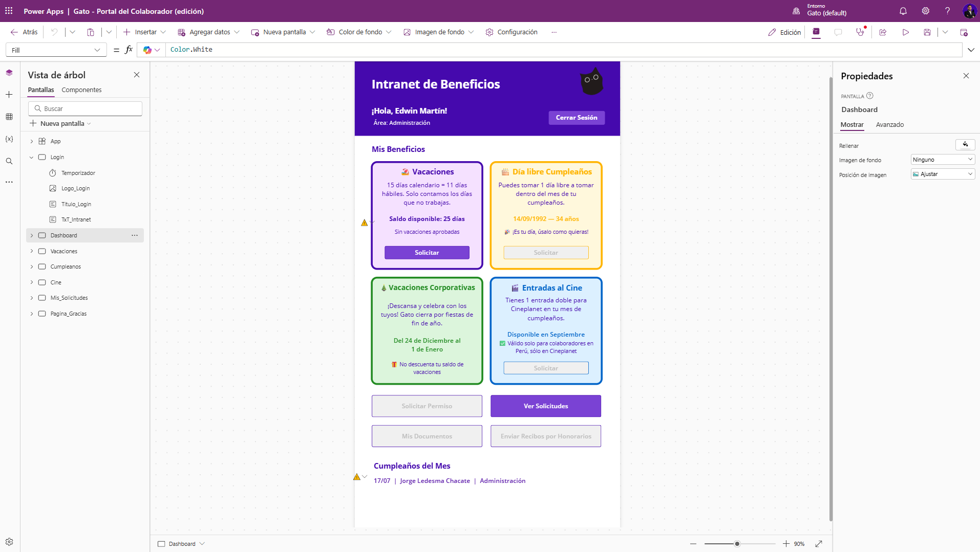Expand the Mis_Solicitudes screen node
The image size is (980, 552).
click(32, 298)
